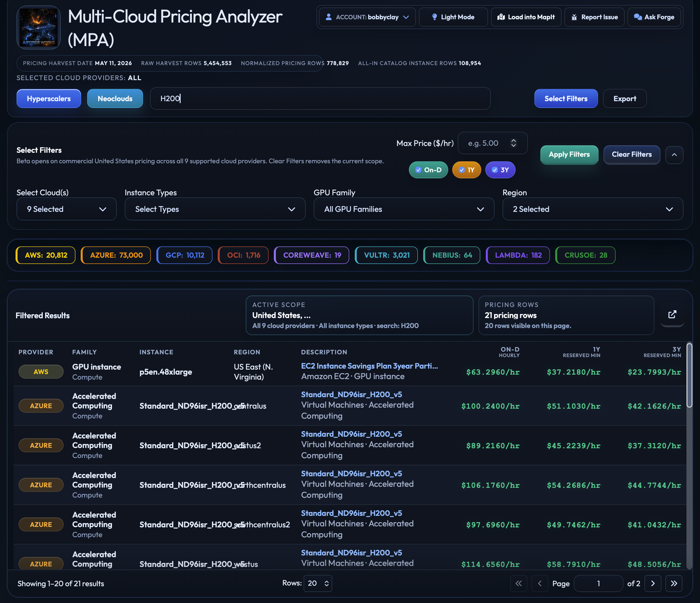
Task: Open the Select Cloud(s) dropdown
Action: [67, 209]
